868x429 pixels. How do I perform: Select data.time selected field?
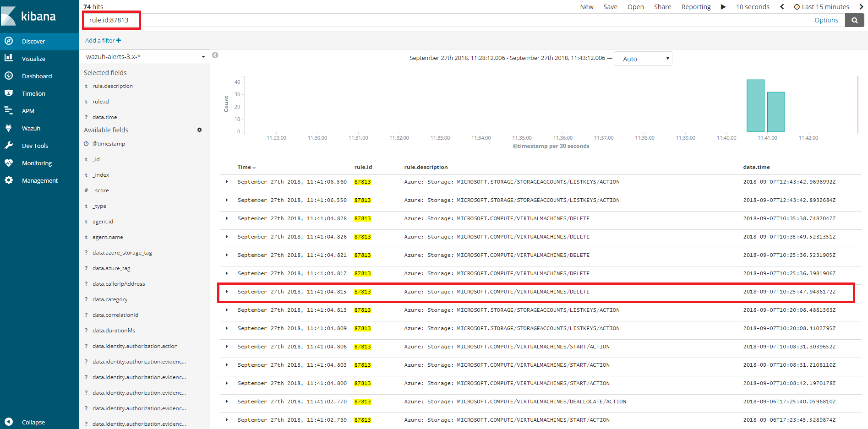[105, 117]
